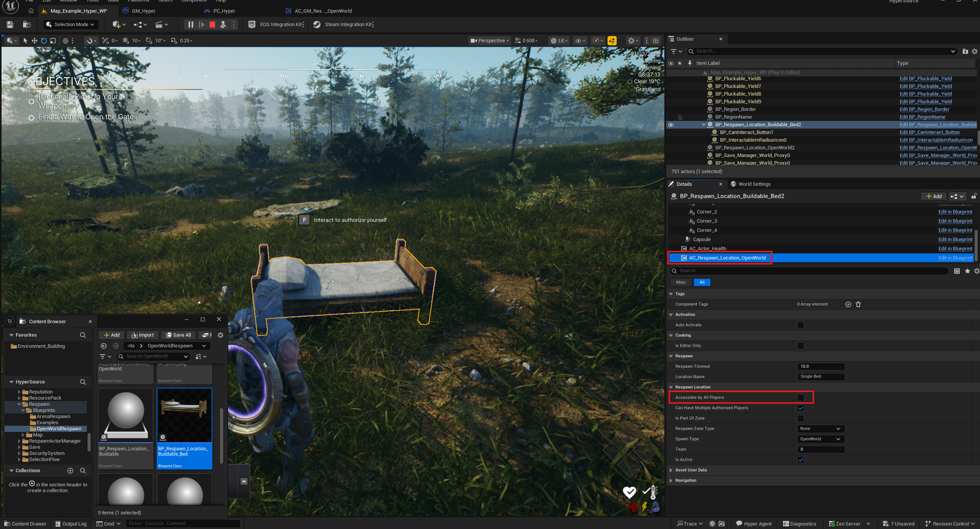The image size is (980, 529).
Task: Enable the Accessible by All Players checkbox
Action: tap(800, 398)
